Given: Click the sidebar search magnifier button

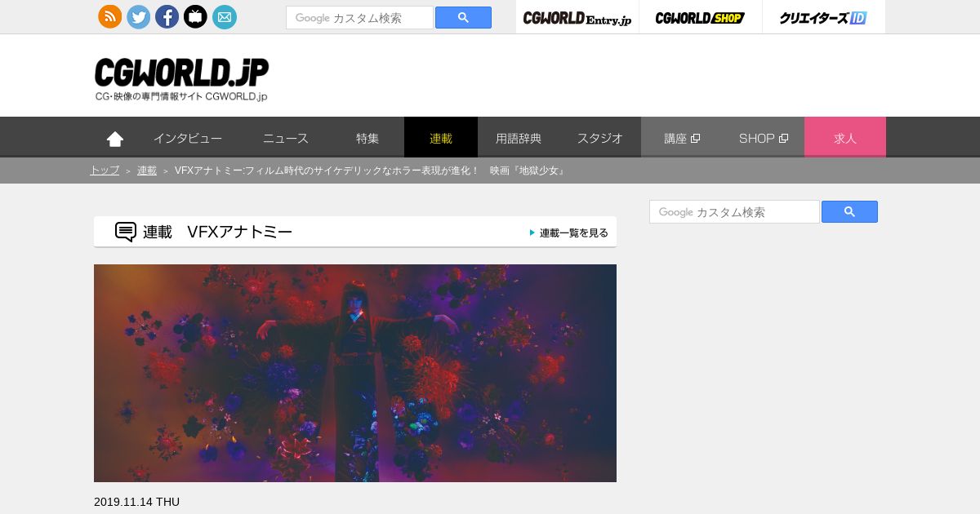Looking at the screenshot, I should coord(849,211).
